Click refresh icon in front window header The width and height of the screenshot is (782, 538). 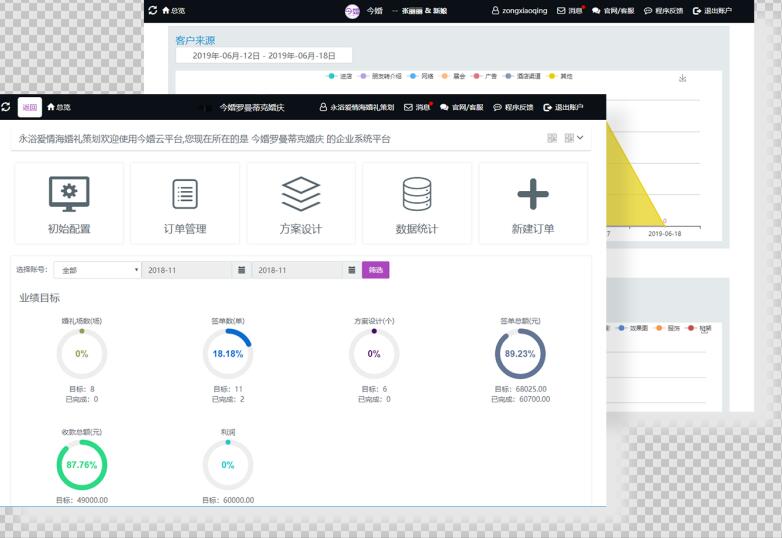[5, 107]
